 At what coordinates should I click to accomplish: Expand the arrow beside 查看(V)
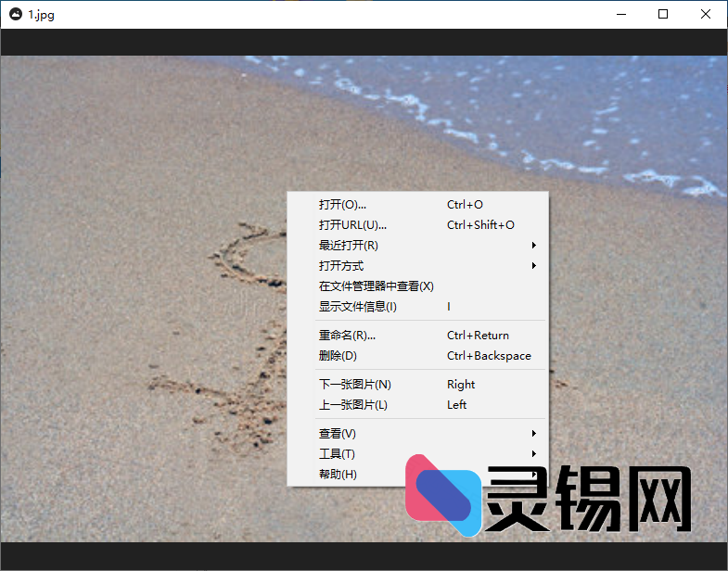tap(534, 433)
